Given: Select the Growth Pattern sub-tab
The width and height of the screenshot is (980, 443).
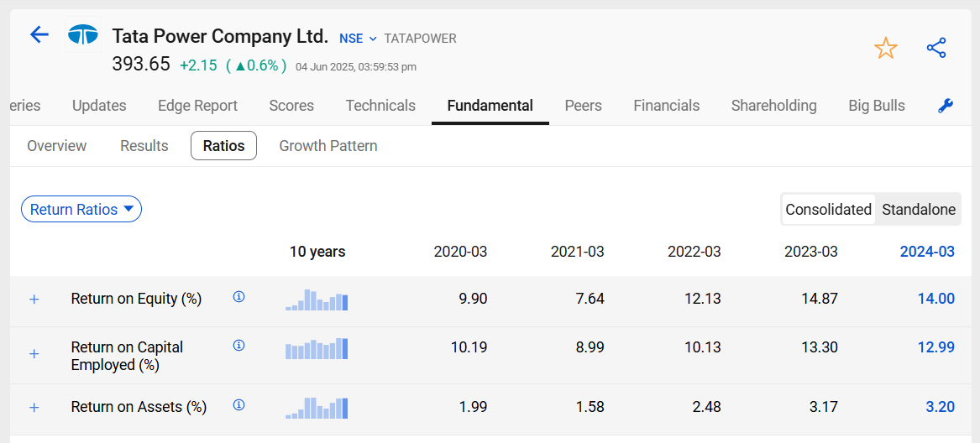Looking at the screenshot, I should [x=328, y=146].
